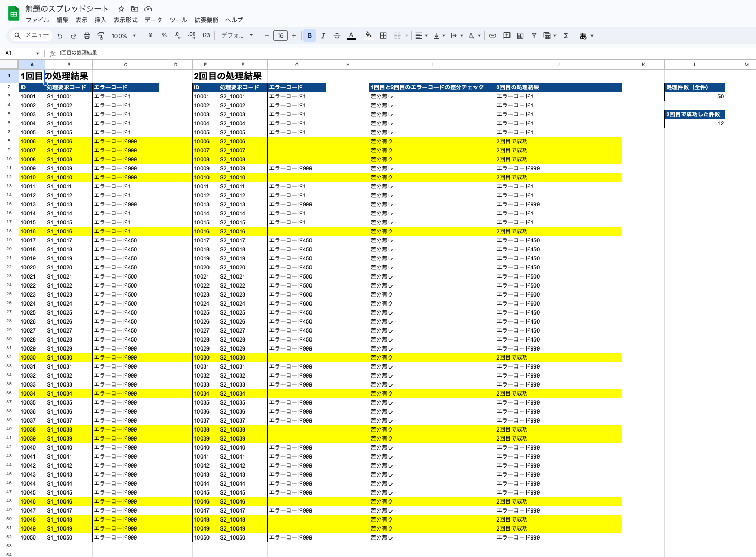Select cell S1_10030
Image resolution: width=756 pixels, height=557 pixels.
pos(69,357)
